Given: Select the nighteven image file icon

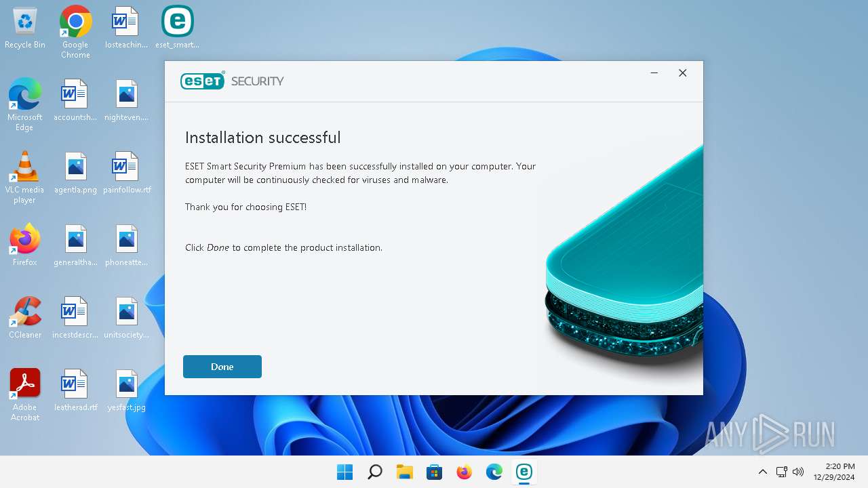Looking at the screenshot, I should pos(126,101).
